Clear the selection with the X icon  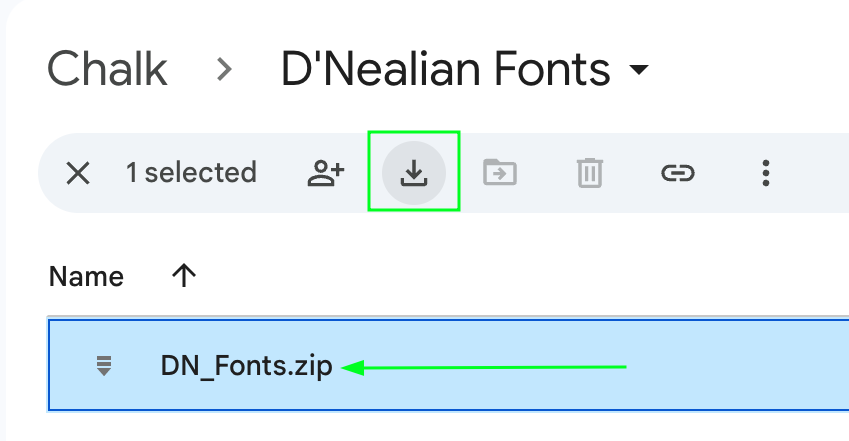pos(78,173)
